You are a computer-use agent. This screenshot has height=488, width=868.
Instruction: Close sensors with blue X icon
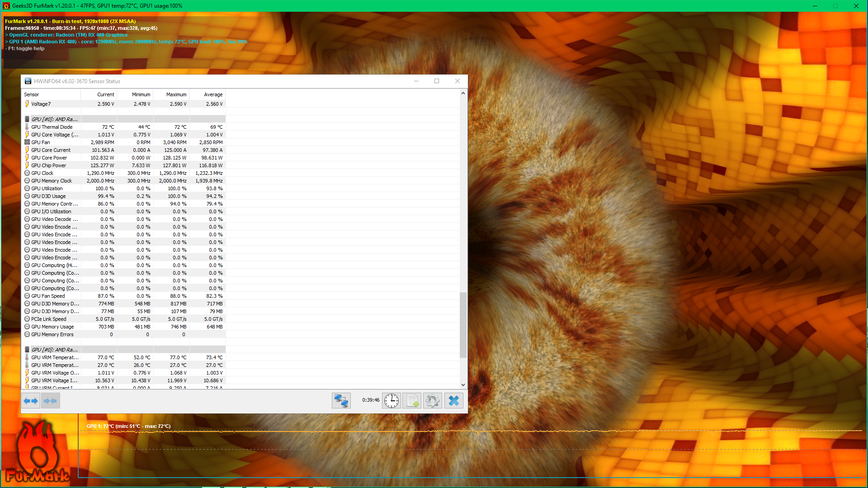coord(453,401)
